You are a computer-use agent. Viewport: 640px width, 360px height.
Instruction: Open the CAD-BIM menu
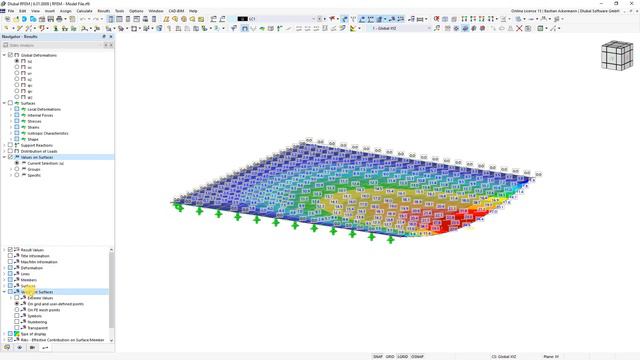click(176, 11)
